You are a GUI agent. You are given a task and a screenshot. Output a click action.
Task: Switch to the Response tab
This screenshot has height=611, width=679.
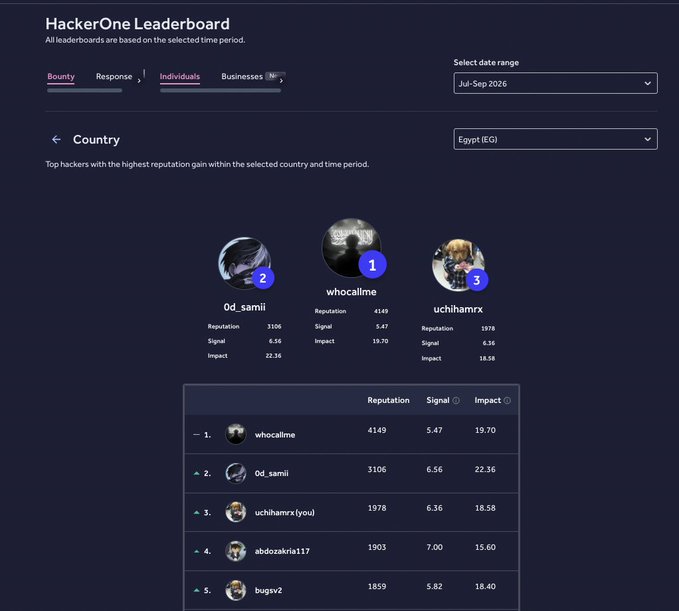click(x=114, y=76)
